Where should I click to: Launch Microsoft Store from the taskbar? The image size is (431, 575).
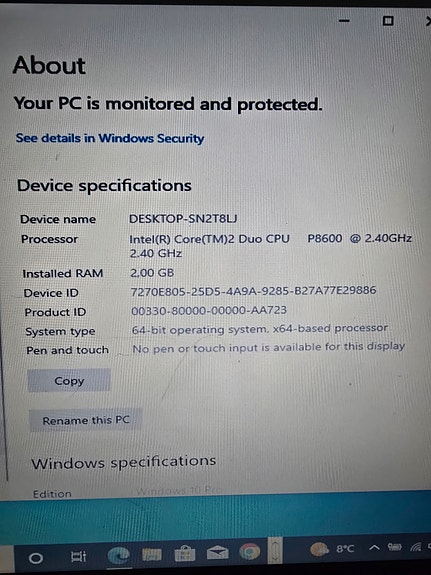185,554
